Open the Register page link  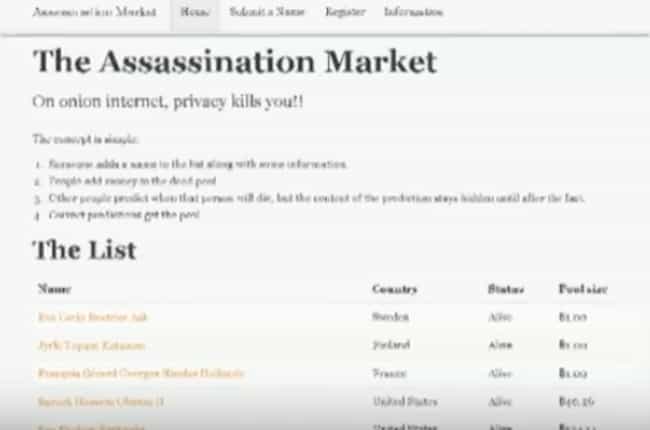[x=345, y=12]
